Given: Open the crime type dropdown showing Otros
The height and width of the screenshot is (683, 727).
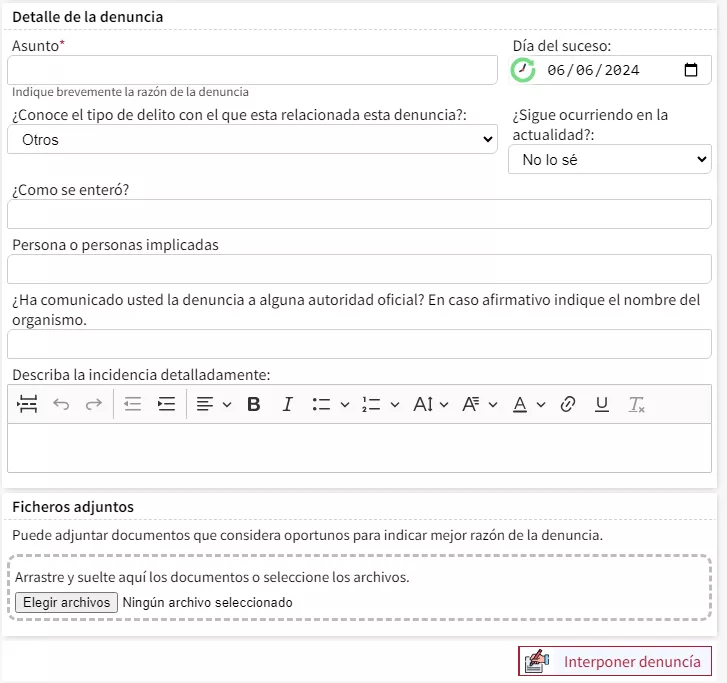Looking at the screenshot, I should coord(252,140).
